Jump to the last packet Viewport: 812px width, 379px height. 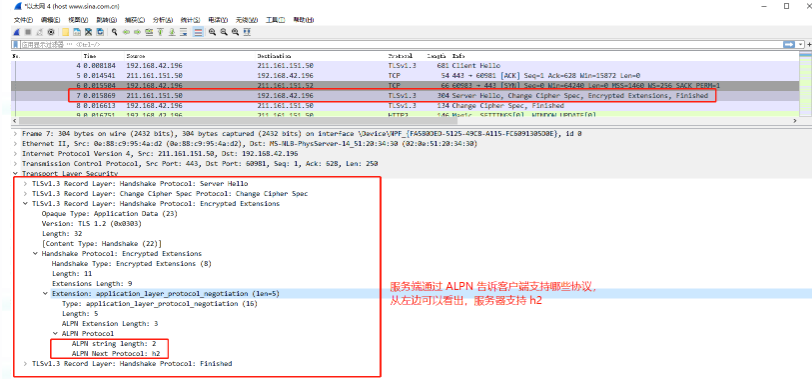[x=172, y=32]
